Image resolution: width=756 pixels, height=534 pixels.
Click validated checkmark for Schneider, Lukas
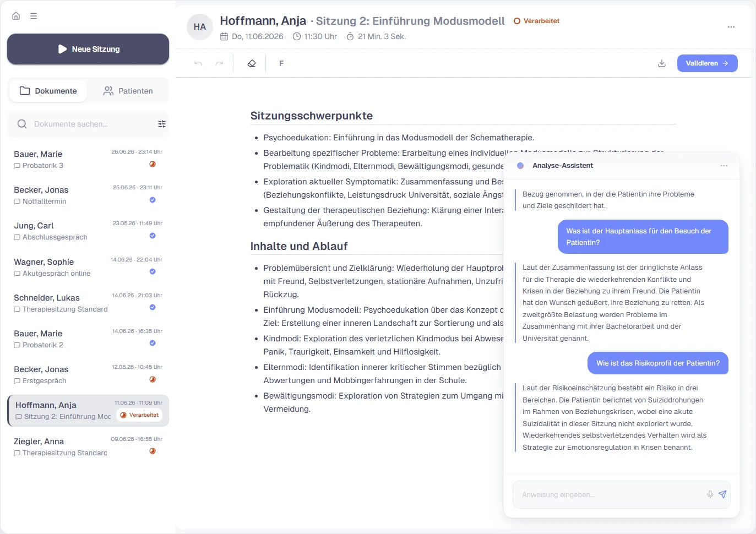153,307
